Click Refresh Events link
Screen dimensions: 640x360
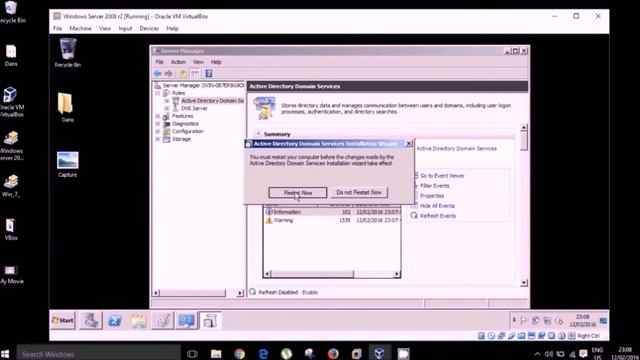tap(438, 216)
